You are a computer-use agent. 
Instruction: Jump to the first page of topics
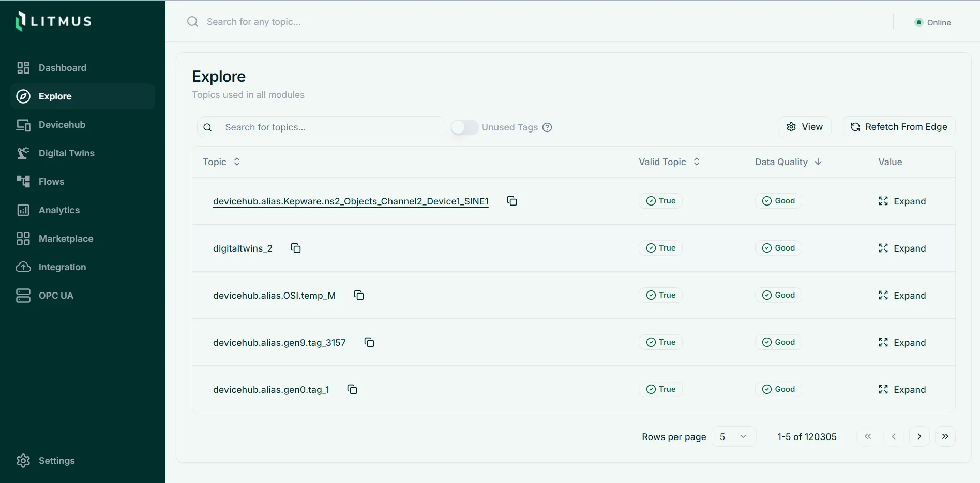[868, 436]
